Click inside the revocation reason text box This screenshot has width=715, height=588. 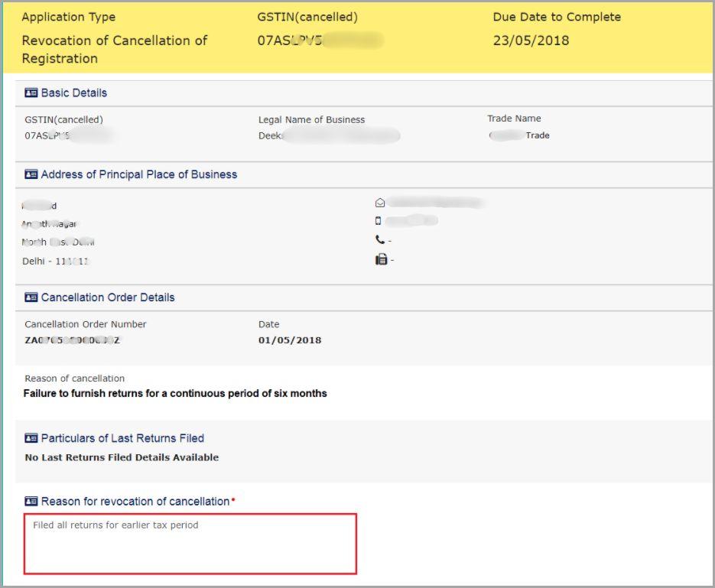point(191,543)
